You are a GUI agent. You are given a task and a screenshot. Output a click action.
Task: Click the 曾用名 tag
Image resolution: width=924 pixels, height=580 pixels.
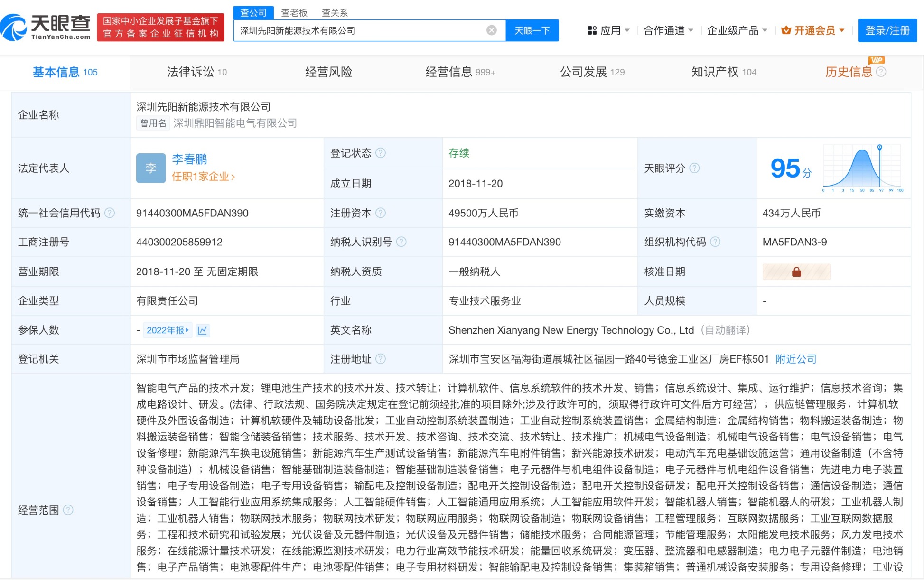pyautogui.click(x=153, y=123)
